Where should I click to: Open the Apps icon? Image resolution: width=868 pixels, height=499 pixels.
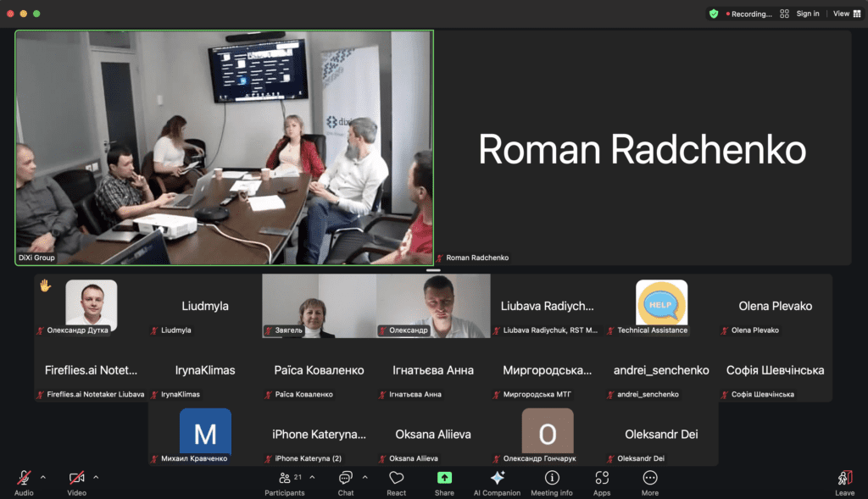[602, 479]
